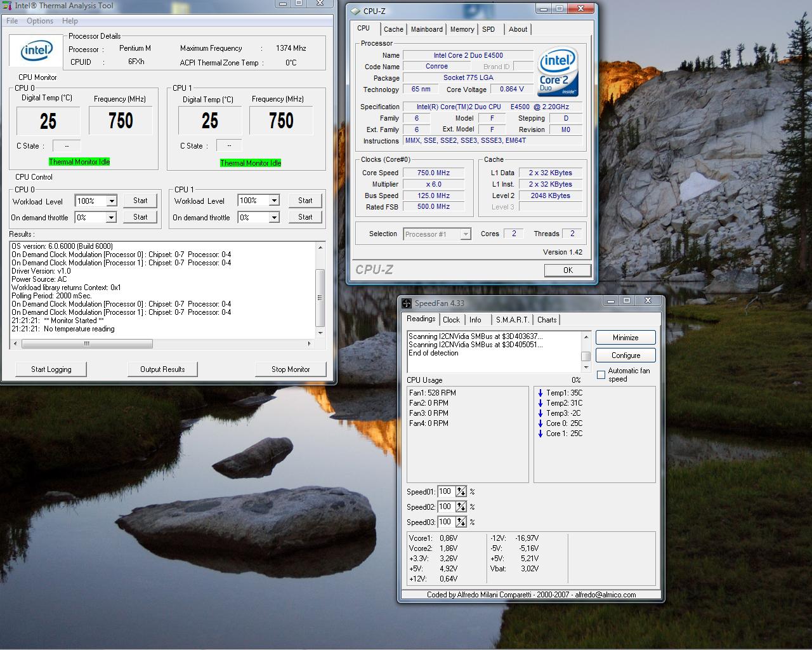Start CPU 1 on demand throttle
Image resolution: width=812 pixels, height=650 pixels.
(305, 217)
